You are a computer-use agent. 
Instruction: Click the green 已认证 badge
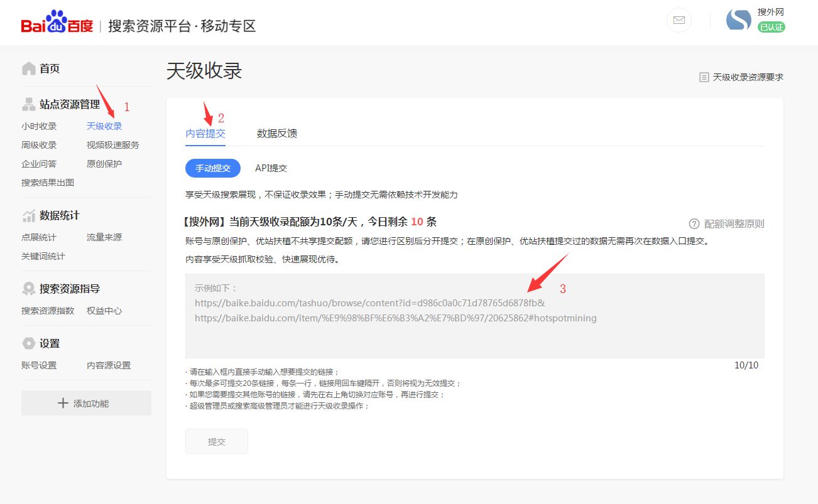772,28
